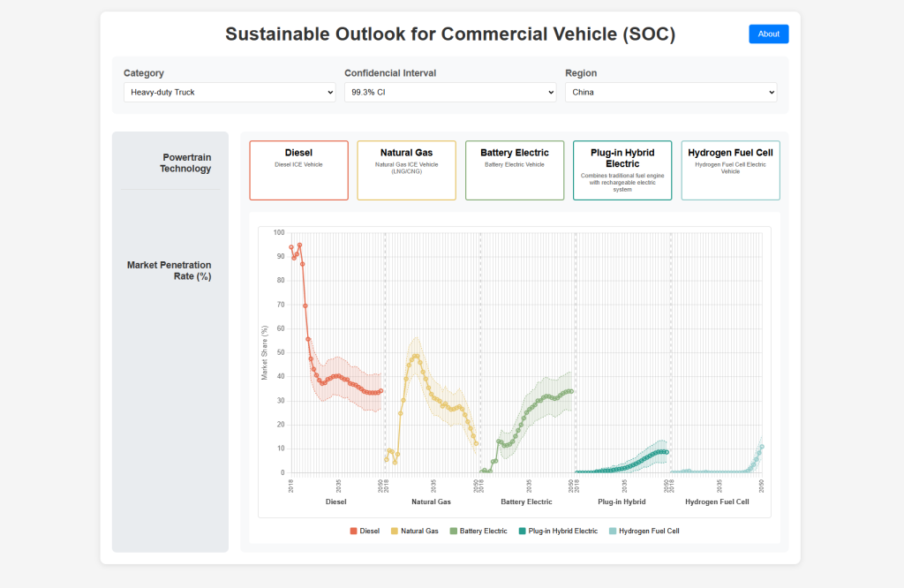Click the last Plug-in Hybrid data point

tap(667, 452)
